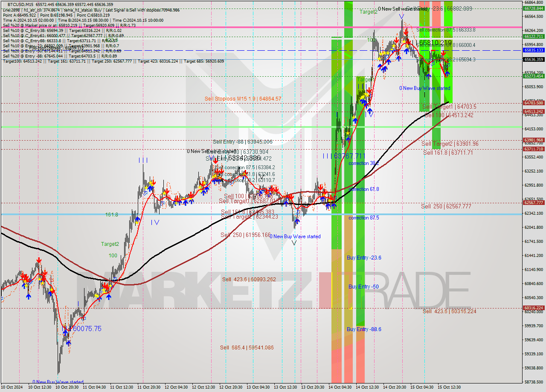Viewport: 546px width, 392px height.
Task: Click the 'Sell correction 87.5 | 66333.8' label
Action: [446, 30]
